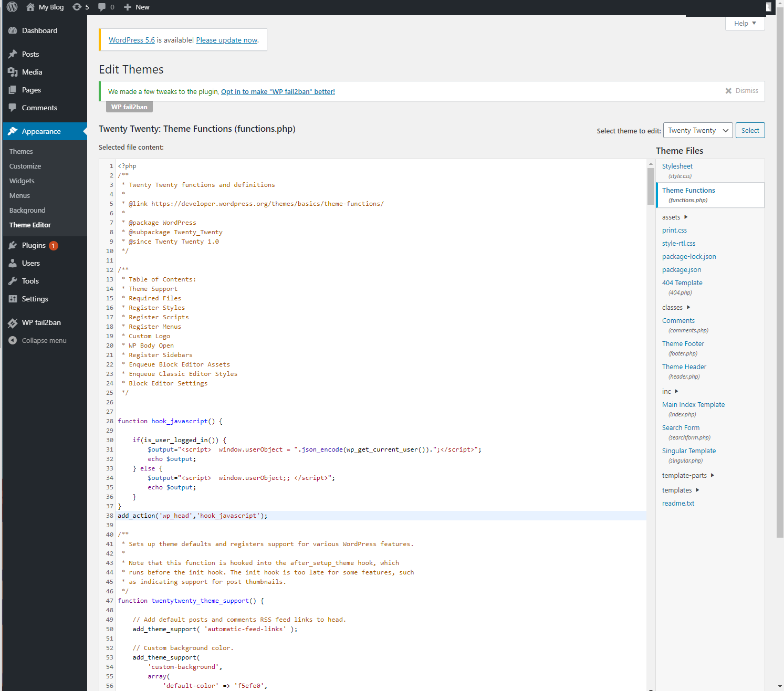Screen dimensions: 784x691
Task: Click the Plugins icon in sidebar
Action: [x=13, y=245]
